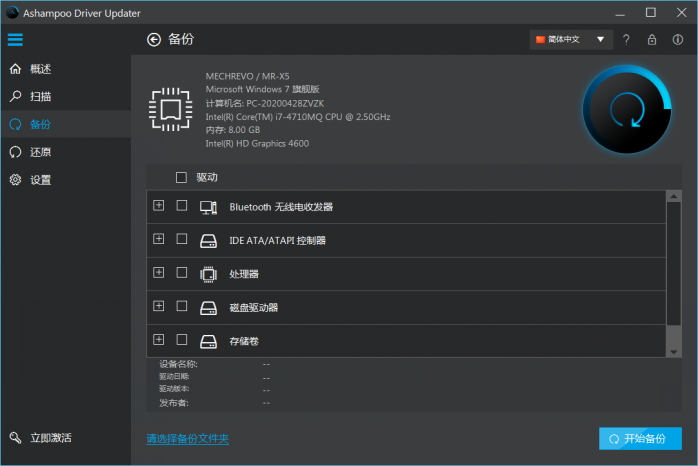Expand the Bluetooth 无线电收发器 row
698x466 pixels.
tap(158, 206)
